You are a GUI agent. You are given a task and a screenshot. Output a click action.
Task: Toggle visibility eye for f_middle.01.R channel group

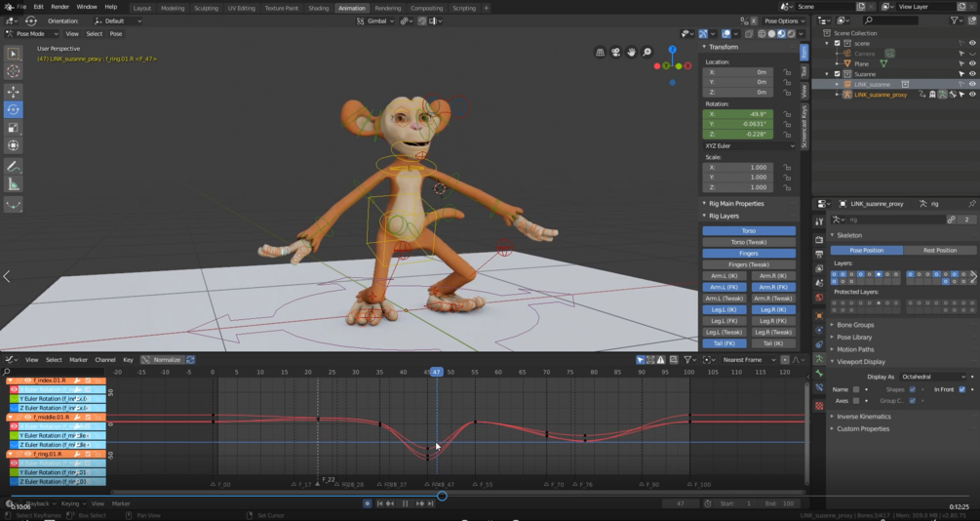(x=27, y=418)
